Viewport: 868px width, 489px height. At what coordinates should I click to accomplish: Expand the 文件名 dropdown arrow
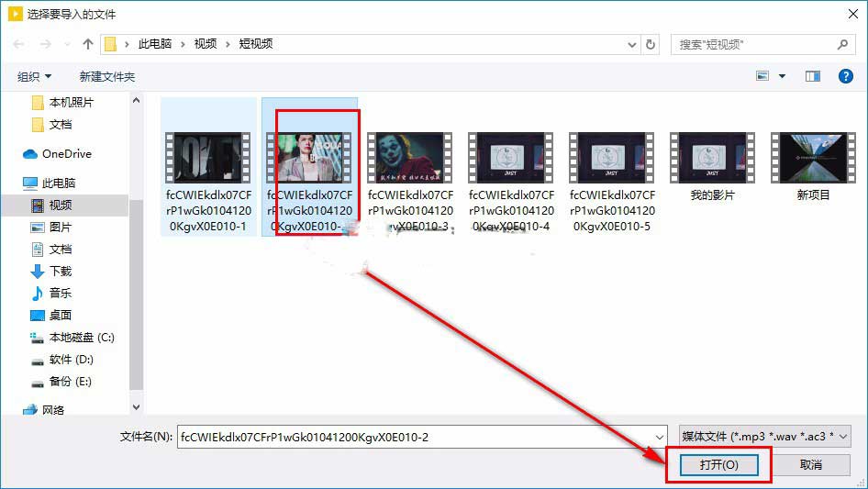[660, 437]
